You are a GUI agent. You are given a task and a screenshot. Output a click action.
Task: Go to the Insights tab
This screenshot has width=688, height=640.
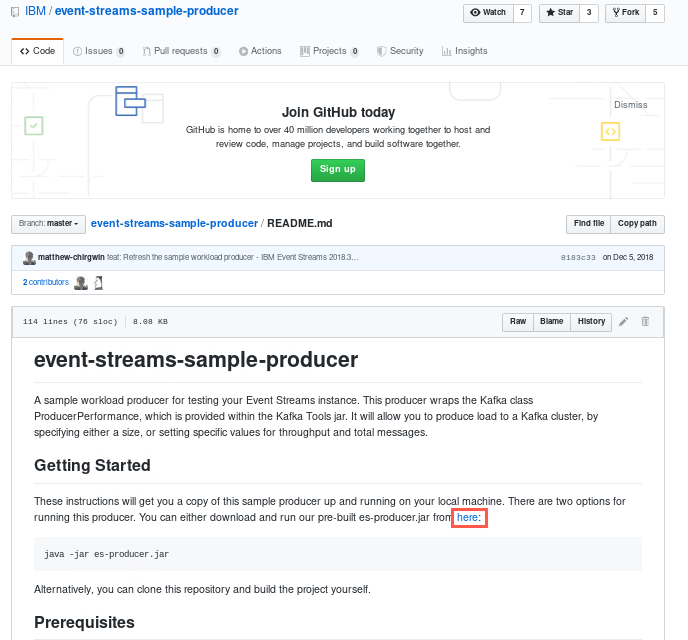465,51
